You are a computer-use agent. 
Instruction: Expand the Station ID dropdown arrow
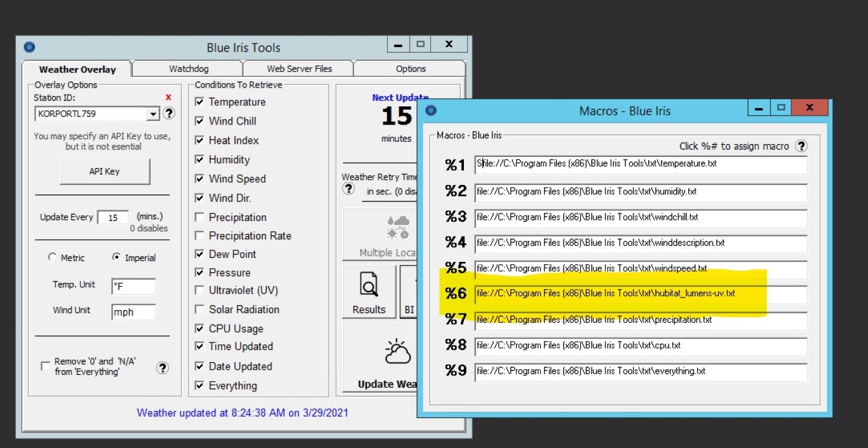pyautogui.click(x=153, y=114)
